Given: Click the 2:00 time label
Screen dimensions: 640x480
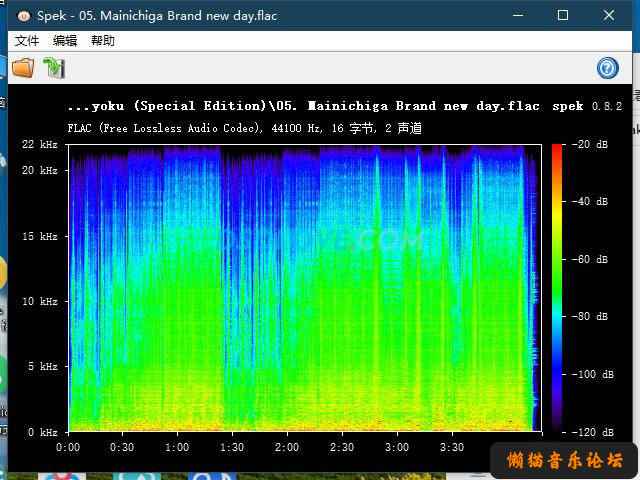Looking at the screenshot, I should click(287, 447).
